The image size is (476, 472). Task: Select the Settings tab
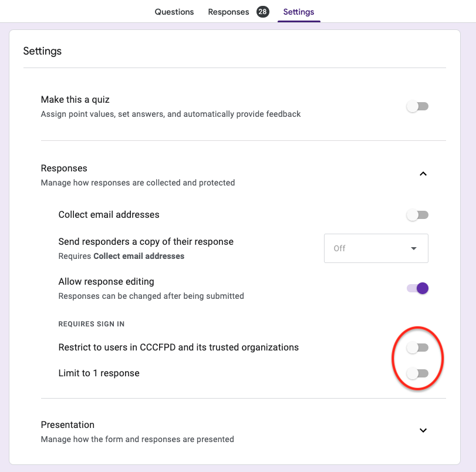tap(298, 11)
